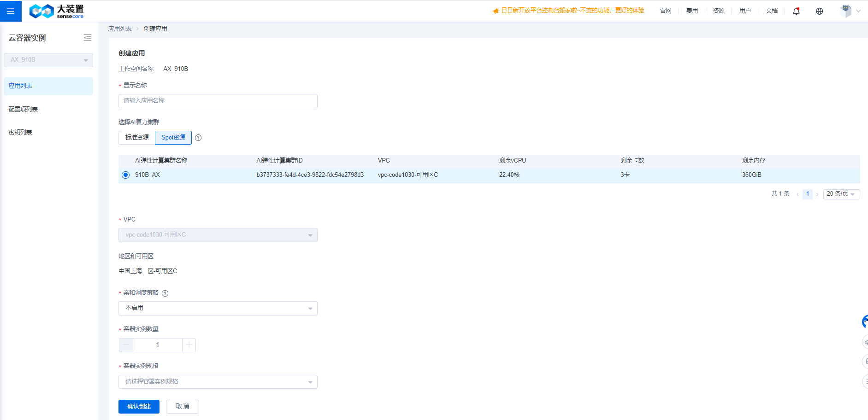Viewport: 868px width, 420px height.
Task: Select the Spot资源 resource type
Action: pyautogui.click(x=173, y=138)
